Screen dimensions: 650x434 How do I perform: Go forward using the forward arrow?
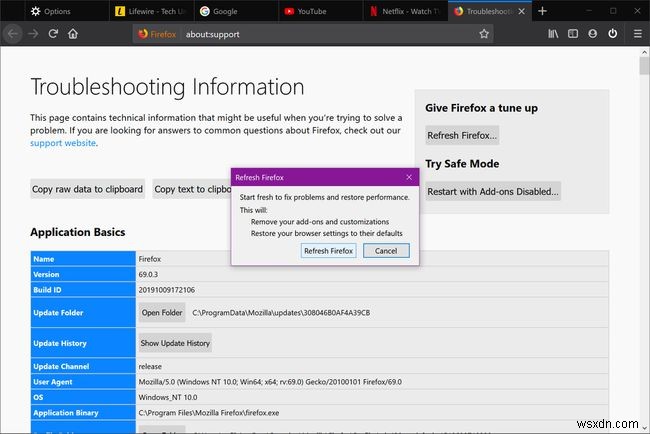(33, 34)
